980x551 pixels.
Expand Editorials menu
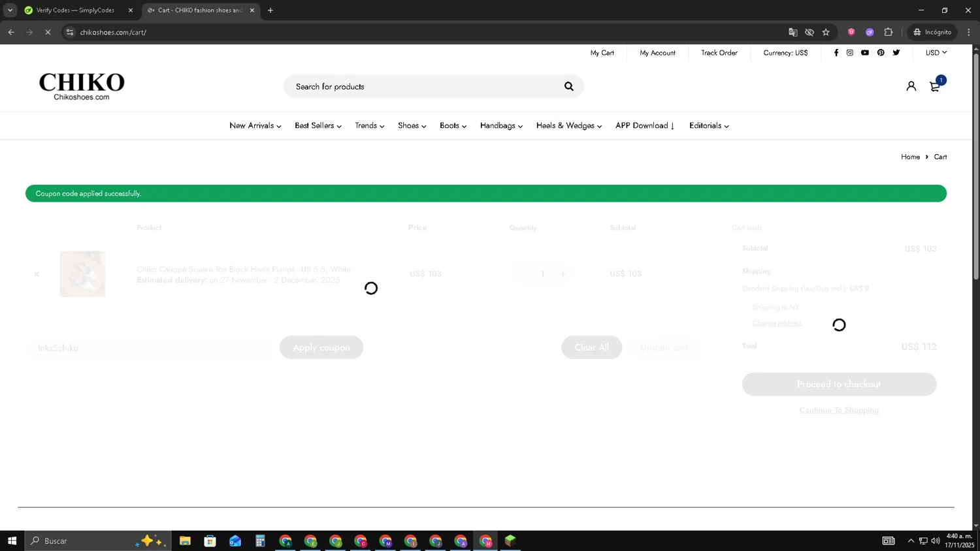[709, 125]
